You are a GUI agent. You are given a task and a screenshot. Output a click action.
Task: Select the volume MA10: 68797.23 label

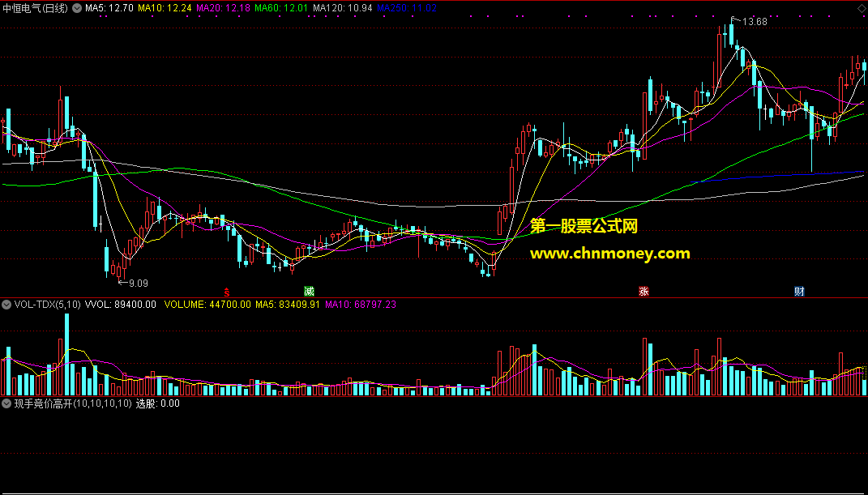pyautogui.click(x=361, y=304)
